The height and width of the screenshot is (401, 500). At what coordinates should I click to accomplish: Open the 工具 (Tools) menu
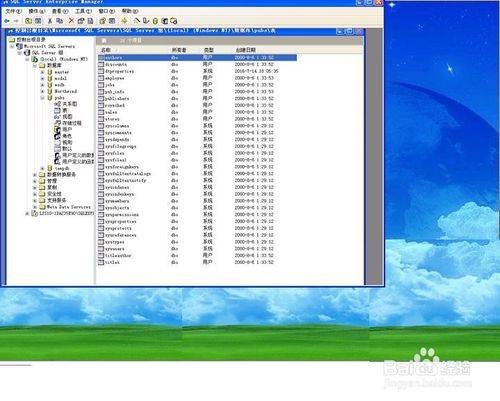83,11
